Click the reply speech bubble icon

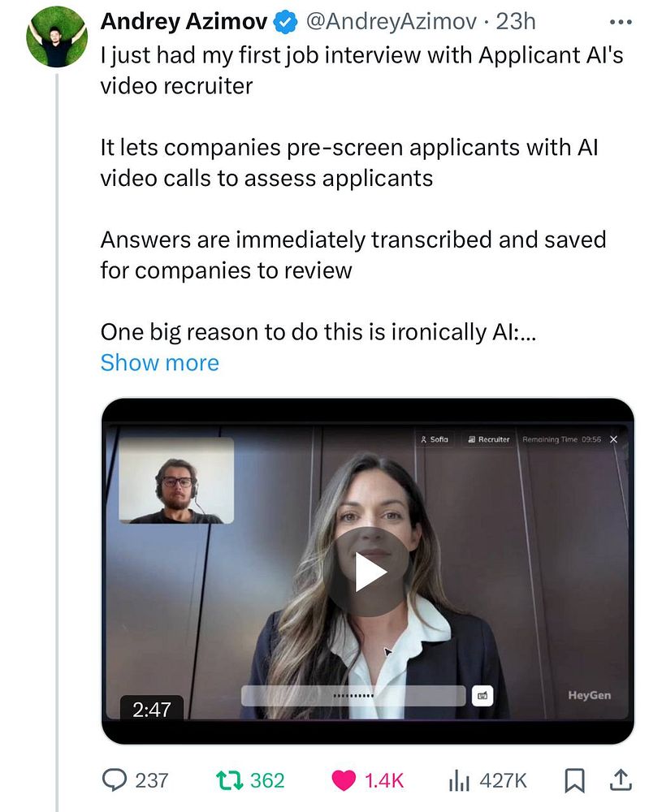click(x=114, y=780)
